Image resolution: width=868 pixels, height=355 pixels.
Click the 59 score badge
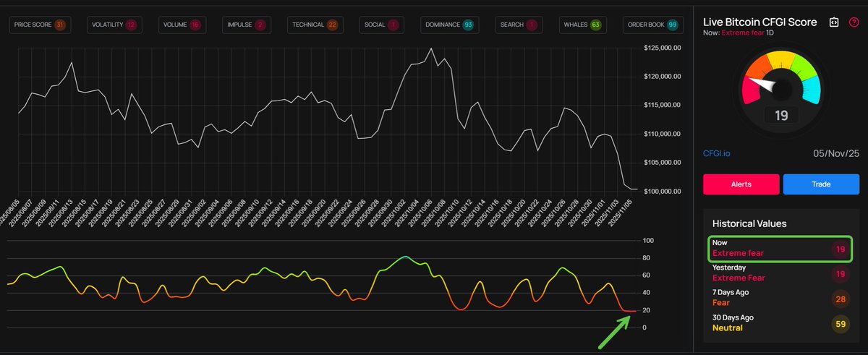pyautogui.click(x=840, y=323)
